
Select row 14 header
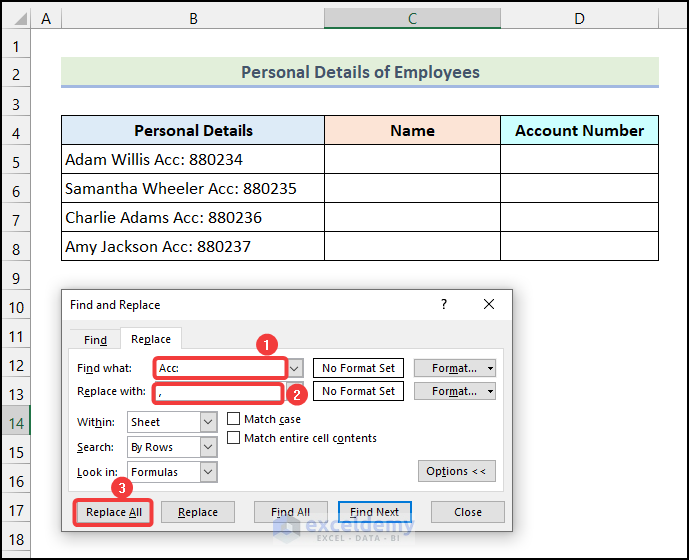[x=16, y=423]
